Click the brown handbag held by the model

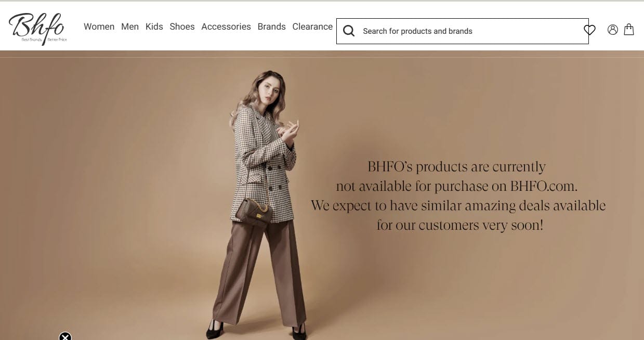click(254, 213)
